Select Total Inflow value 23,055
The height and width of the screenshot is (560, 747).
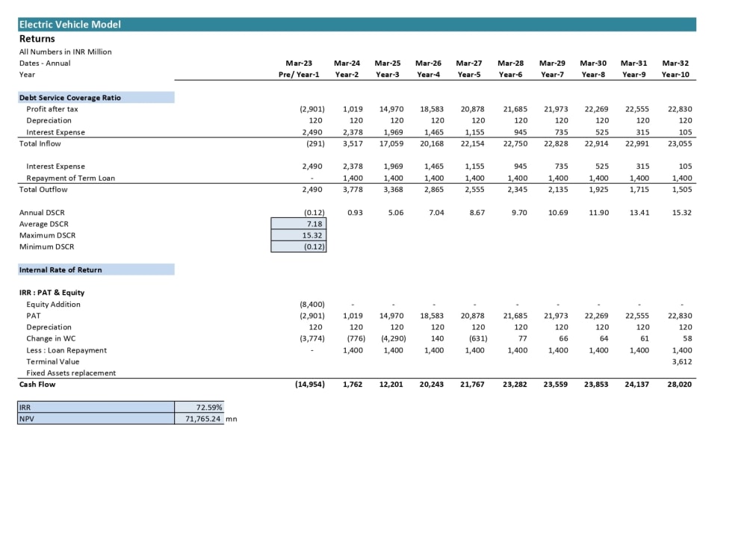[x=680, y=144]
